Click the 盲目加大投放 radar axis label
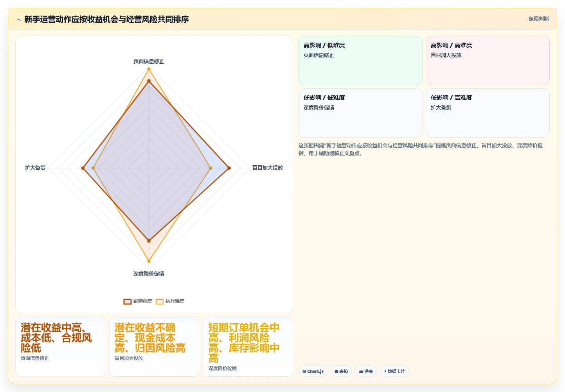565x392 pixels. (268, 168)
